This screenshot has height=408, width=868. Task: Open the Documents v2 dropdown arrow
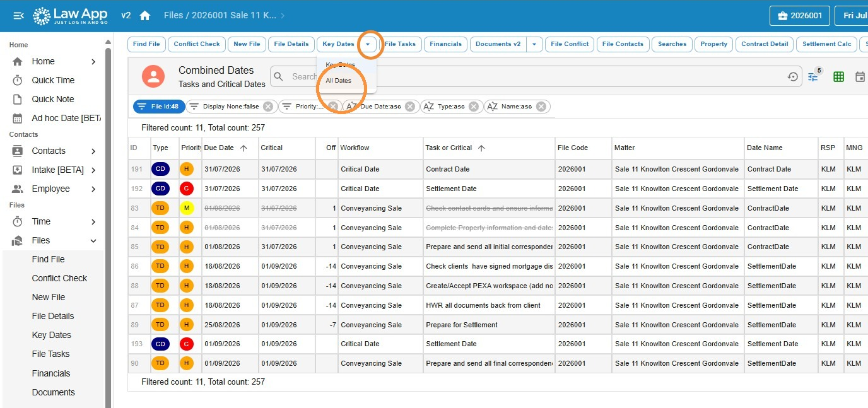coord(534,44)
